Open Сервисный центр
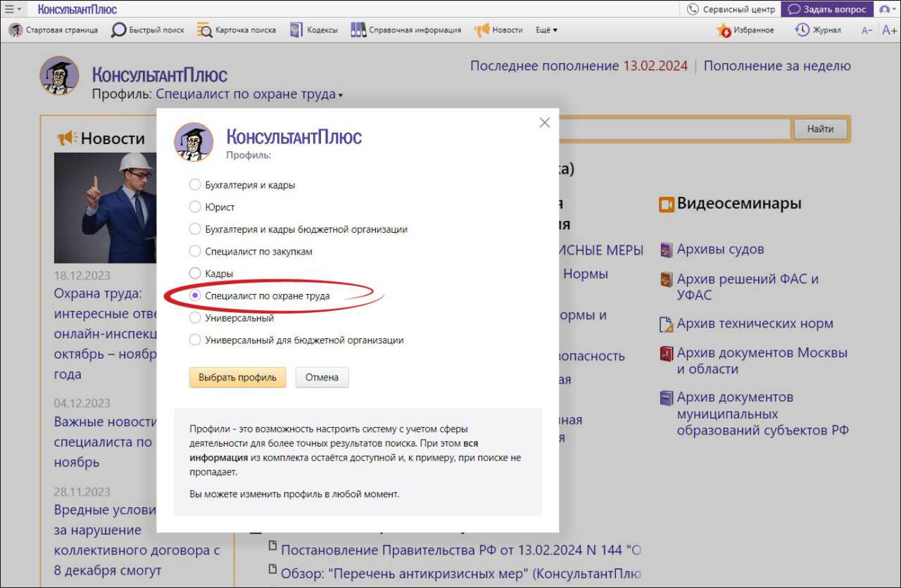 731,9
